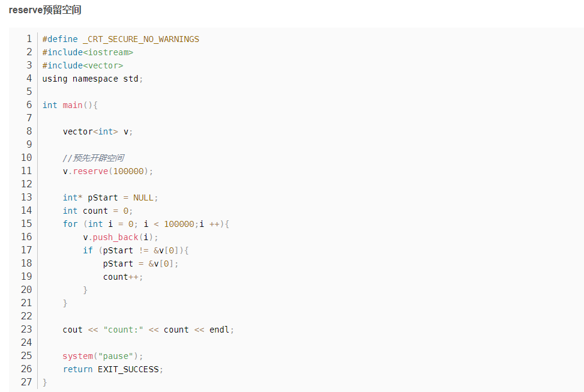Click the main function name

[72, 105]
